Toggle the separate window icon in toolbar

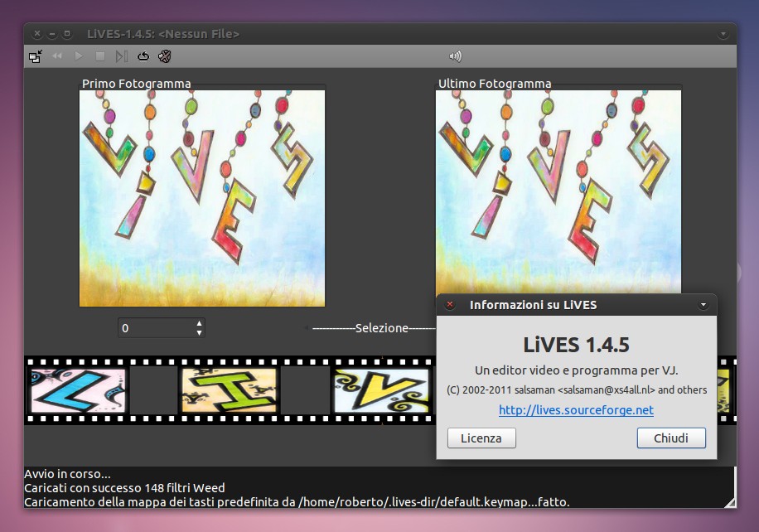36,56
